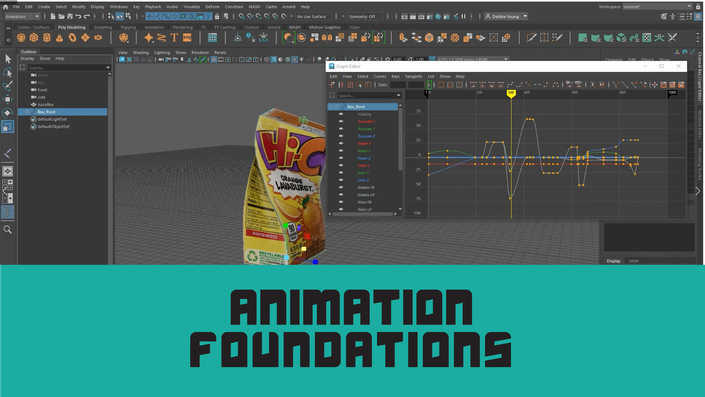
Task: Click the magnifier search icon on left sidebar
Action: pos(8,230)
